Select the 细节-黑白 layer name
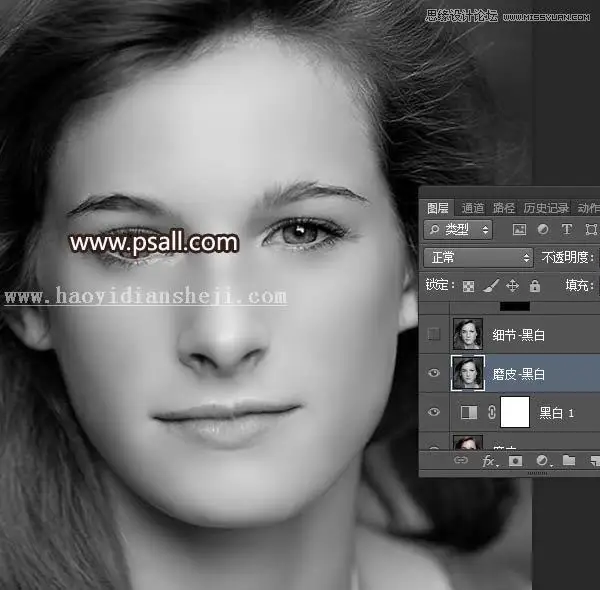This screenshot has width=600, height=590. (518, 335)
